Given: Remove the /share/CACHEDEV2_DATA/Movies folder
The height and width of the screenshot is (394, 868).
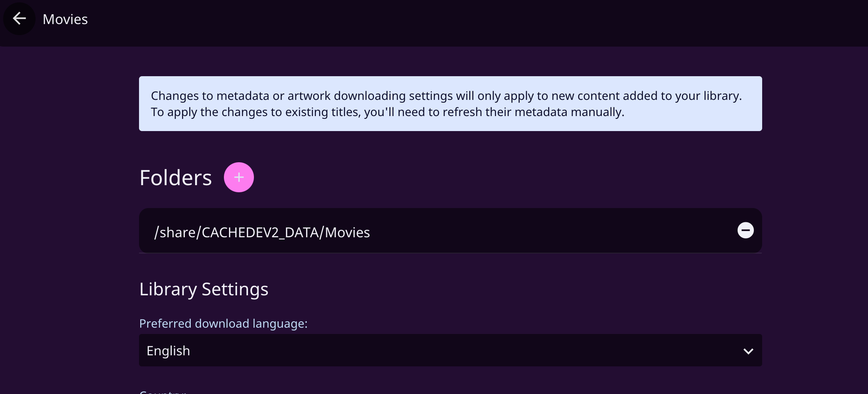Looking at the screenshot, I should pos(745,231).
